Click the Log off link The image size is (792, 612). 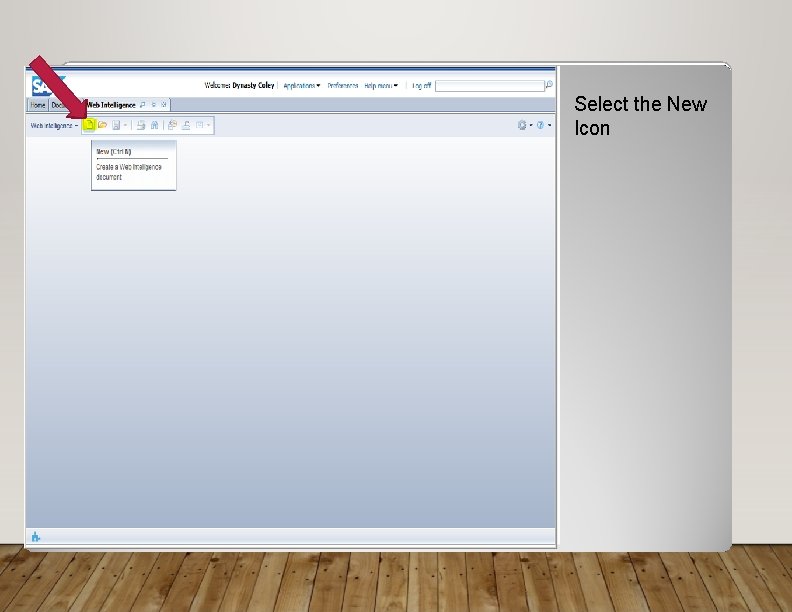[421, 86]
